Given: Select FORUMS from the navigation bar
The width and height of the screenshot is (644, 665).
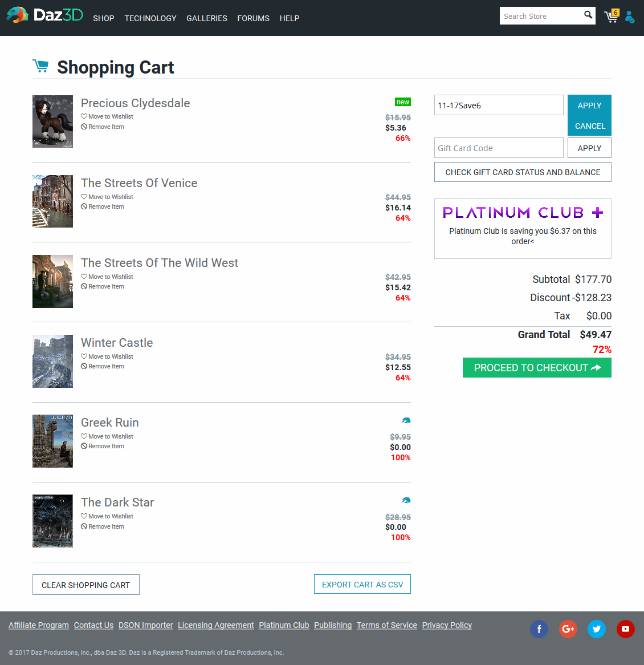Looking at the screenshot, I should point(253,18).
